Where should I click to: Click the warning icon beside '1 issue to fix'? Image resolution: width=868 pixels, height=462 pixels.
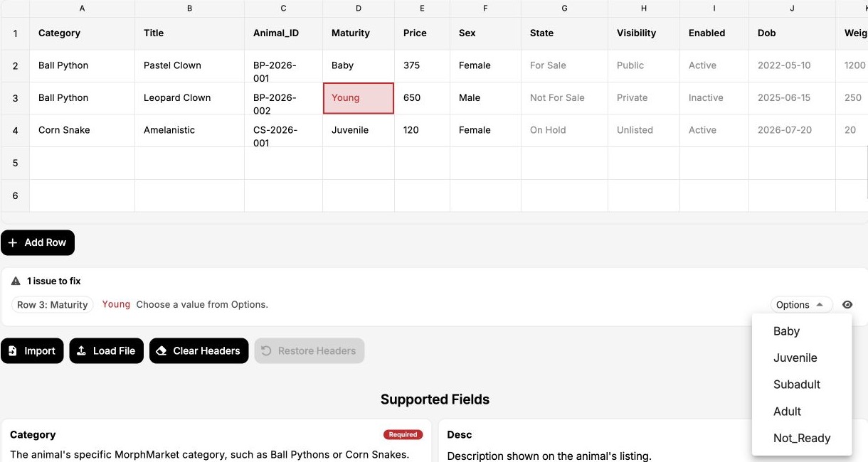pyautogui.click(x=16, y=281)
